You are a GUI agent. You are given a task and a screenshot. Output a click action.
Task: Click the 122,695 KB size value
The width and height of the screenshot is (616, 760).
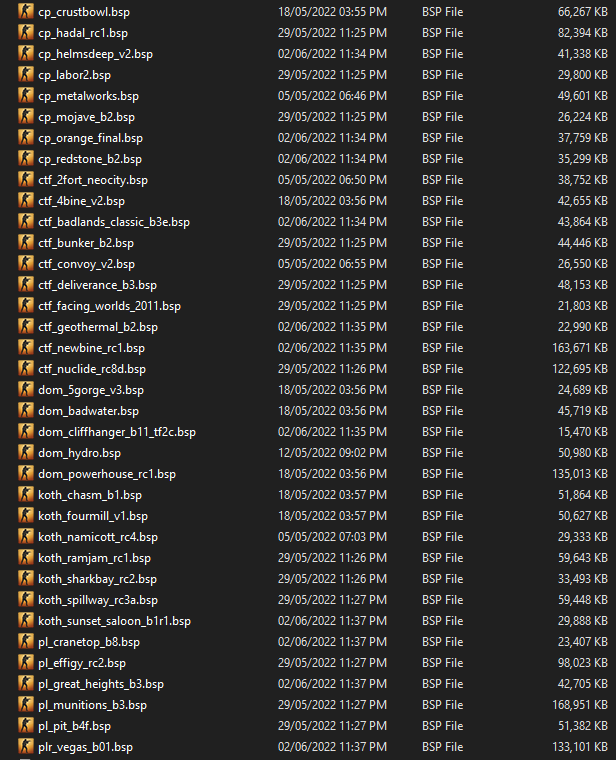(x=580, y=368)
